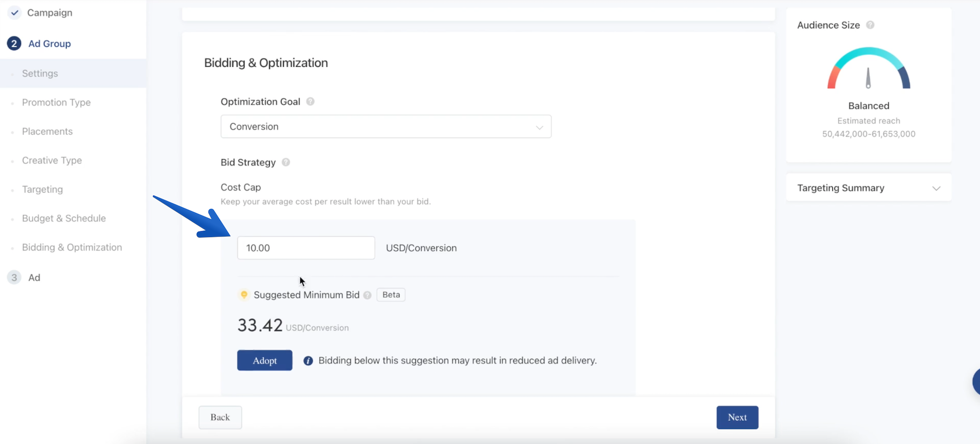Viewport: 980px width, 444px height.
Task: Open the Optimization Goal Conversion dropdown
Action: pos(385,126)
